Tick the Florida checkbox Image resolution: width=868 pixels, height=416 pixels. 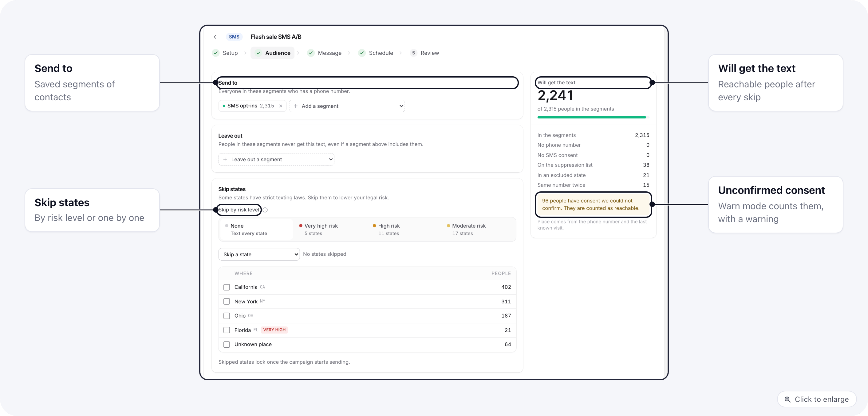tap(227, 330)
